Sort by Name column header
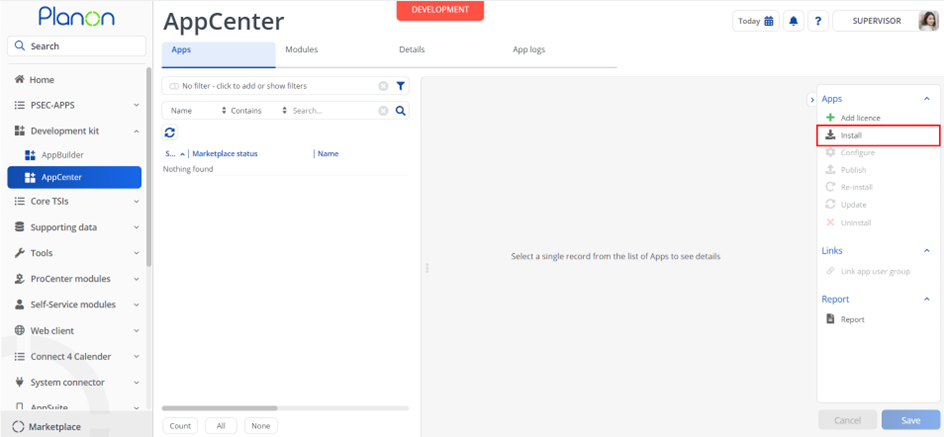This screenshot has height=437, width=944. 328,153
